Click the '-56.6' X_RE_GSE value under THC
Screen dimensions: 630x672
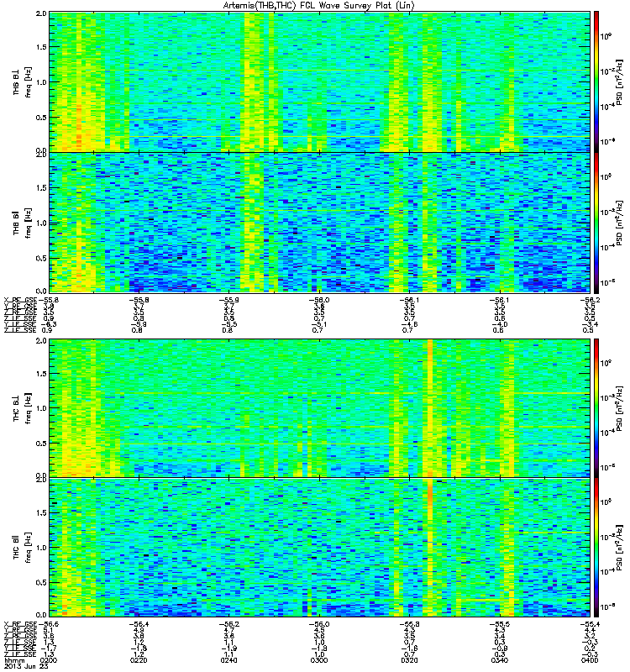click(48, 624)
